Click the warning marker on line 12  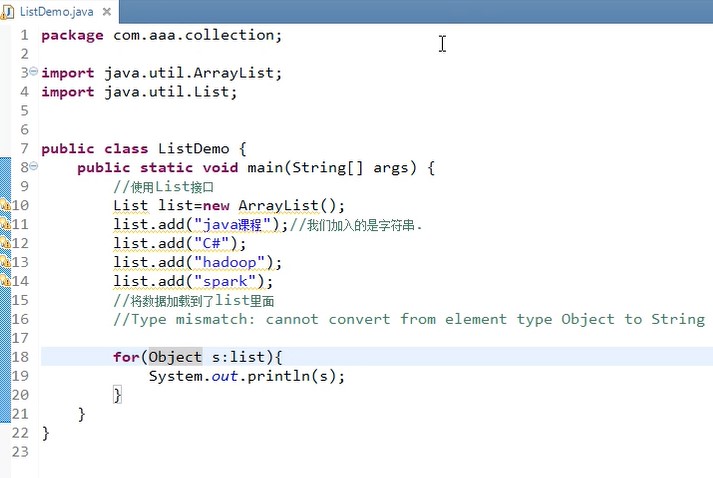pyautogui.click(x=5, y=243)
